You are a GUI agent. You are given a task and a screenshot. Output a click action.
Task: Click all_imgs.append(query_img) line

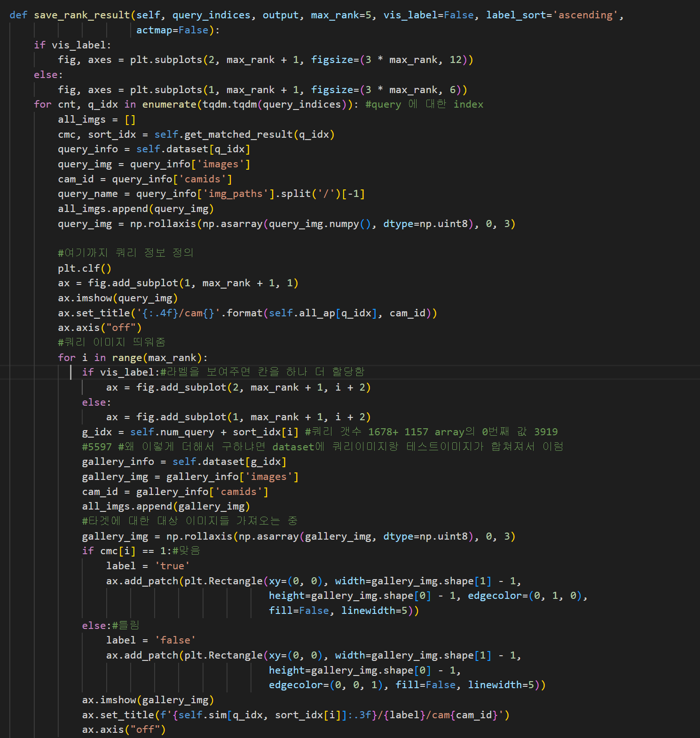click(x=136, y=209)
